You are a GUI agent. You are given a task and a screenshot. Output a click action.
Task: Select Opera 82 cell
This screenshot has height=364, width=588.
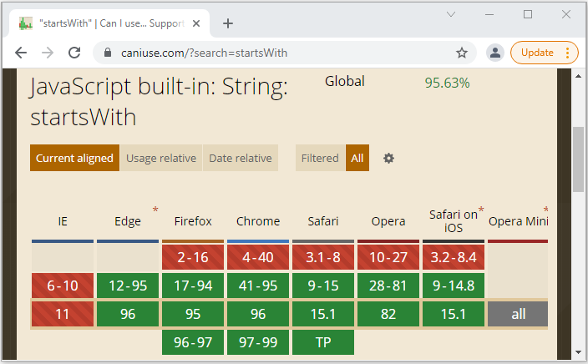(388, 314)
